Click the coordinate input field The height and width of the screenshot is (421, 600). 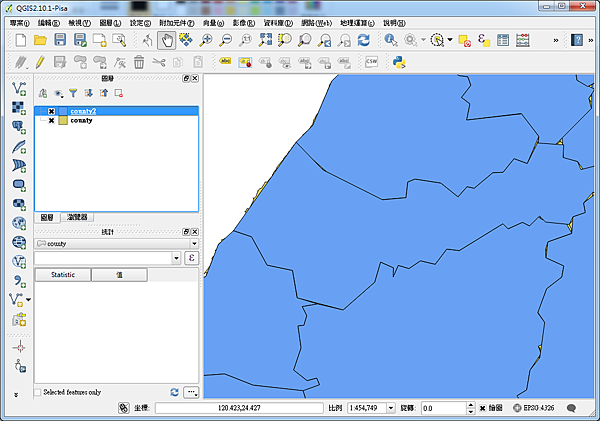(238, 408)
